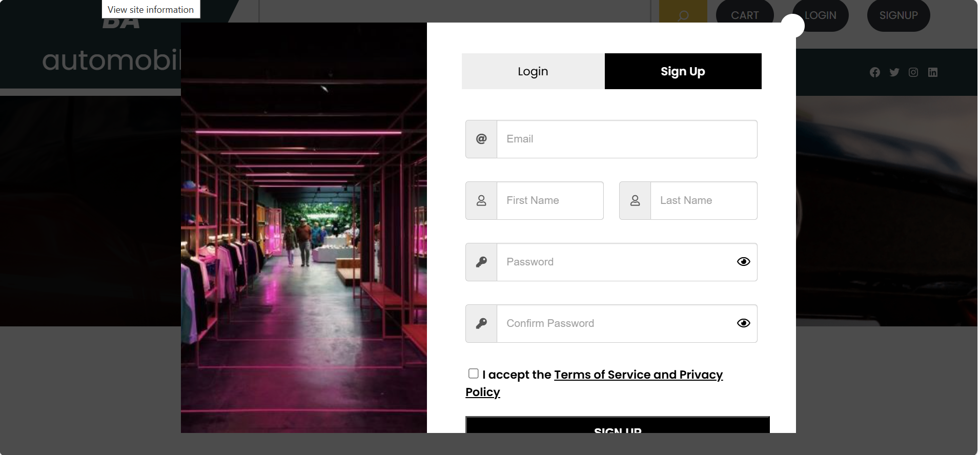Click the SIGNUP button in top navigation

(x=898, y=15)
